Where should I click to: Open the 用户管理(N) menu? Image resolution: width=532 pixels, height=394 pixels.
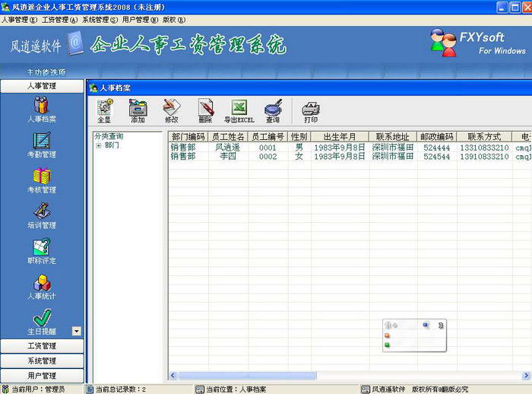click(140, 20)
